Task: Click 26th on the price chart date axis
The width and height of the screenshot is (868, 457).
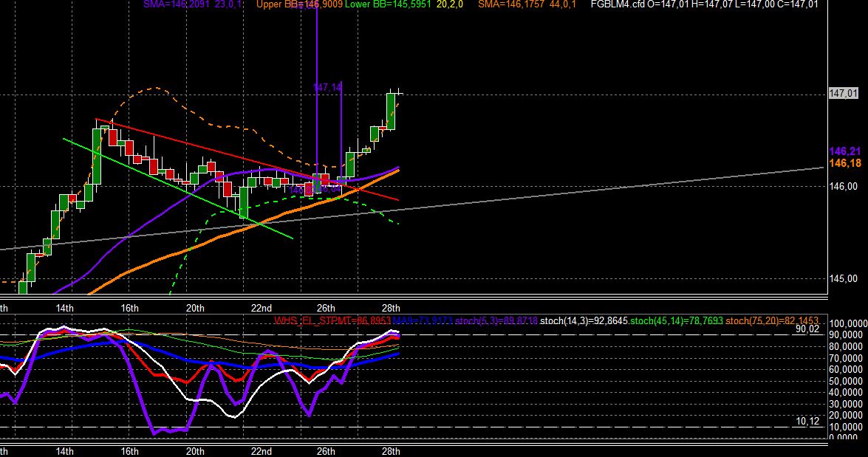Action: [x=326, y=308]
